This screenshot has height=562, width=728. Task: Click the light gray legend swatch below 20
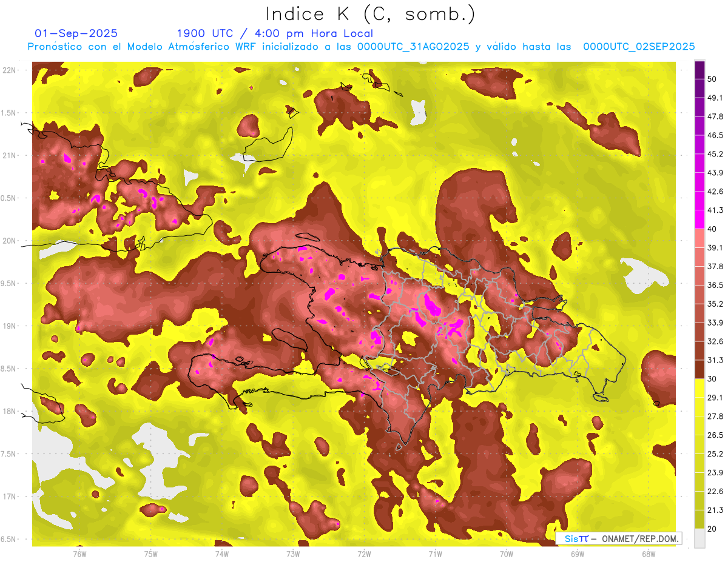click(x=699, y=538)
